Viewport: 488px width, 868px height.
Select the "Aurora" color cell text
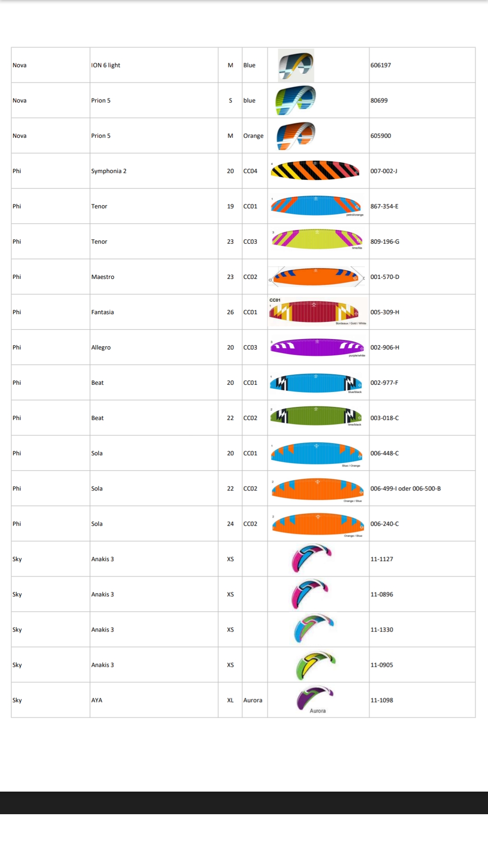(x=253, y=700)
